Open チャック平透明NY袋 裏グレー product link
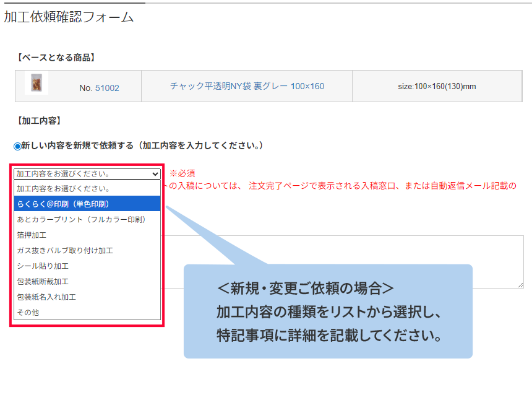This screenshot has width=532, height=400. point(247,86)
